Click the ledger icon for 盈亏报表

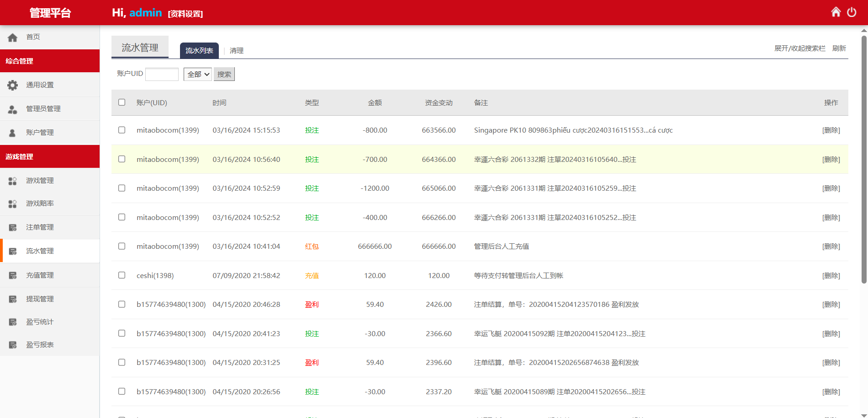[13, 345]
